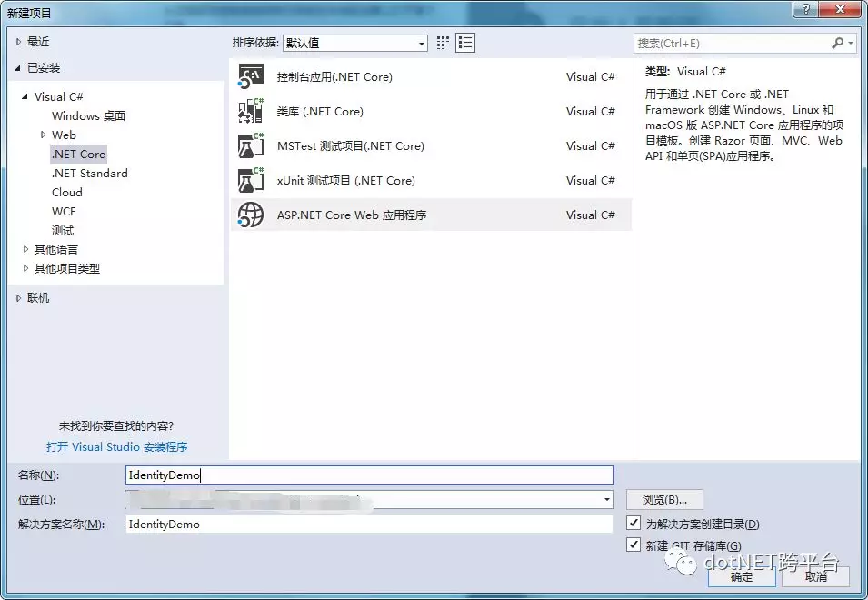Click the search magnifier icon
Screen dimensions: 868x600
click(837, 43)
